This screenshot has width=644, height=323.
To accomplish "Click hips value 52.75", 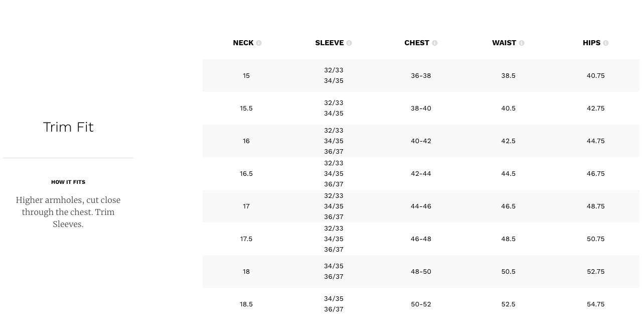I will [595, 272].
